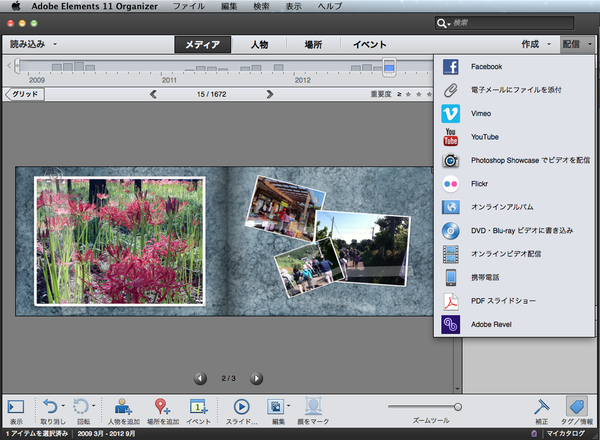Click the 2009 3月 - 2012 9月 status text

coord(106,433)
